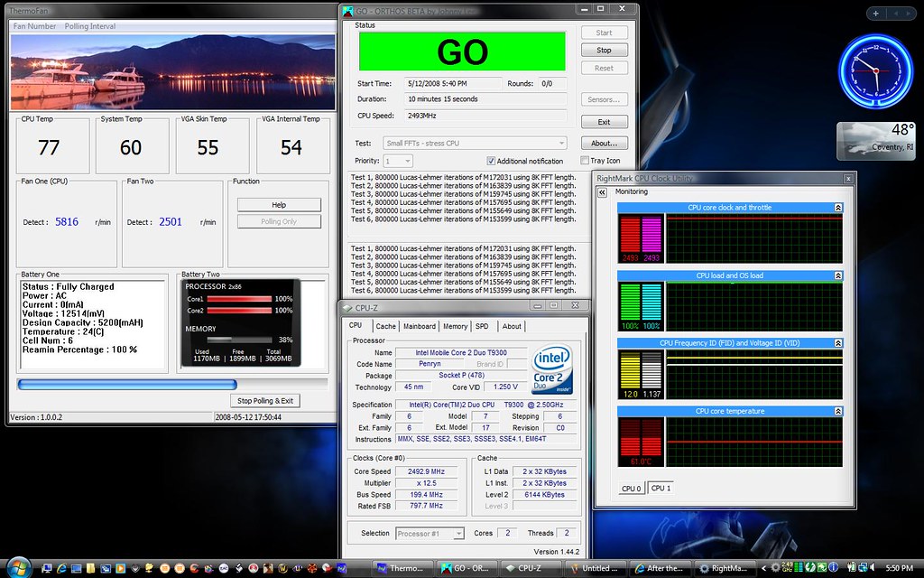Click the CPU Temp value 77
This screenshot has height=578, width=924.
tap(49, 147)
